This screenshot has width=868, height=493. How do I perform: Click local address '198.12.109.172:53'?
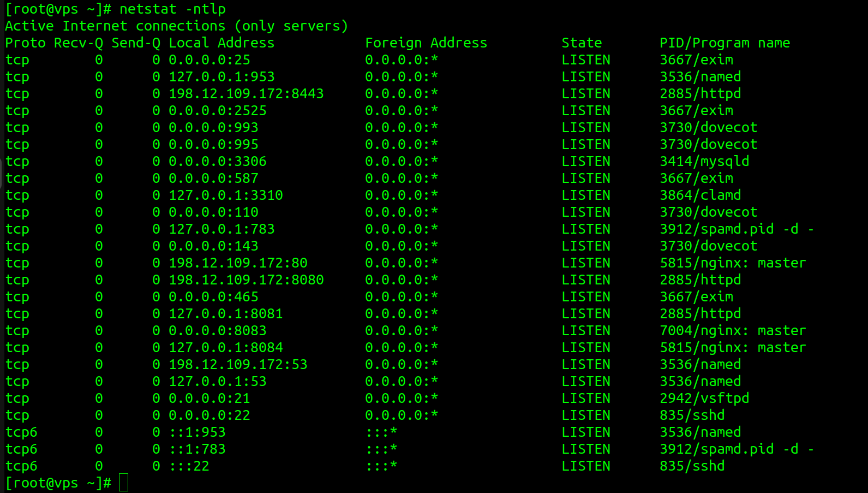point(238,365)
